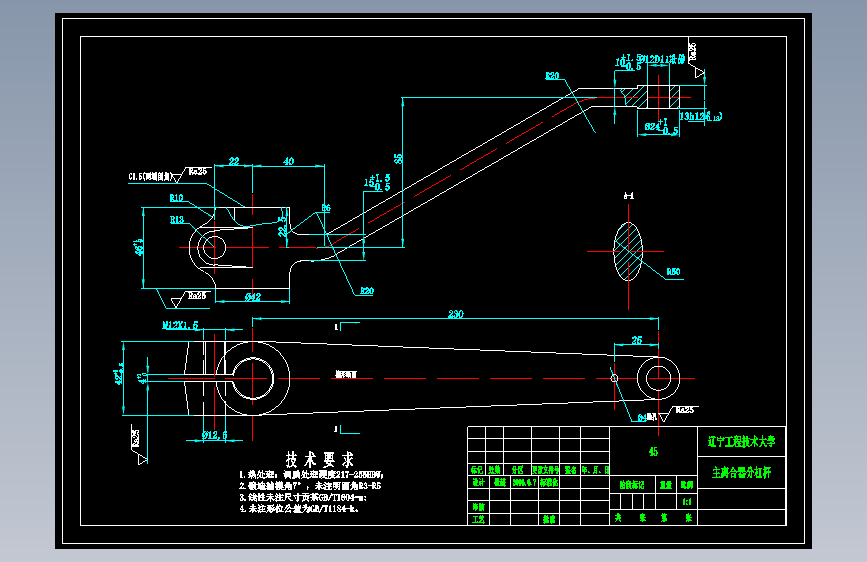Screen dimensions: 867x562
Task: Click the 2006.6.7 date cell
Action: point(524,482)
